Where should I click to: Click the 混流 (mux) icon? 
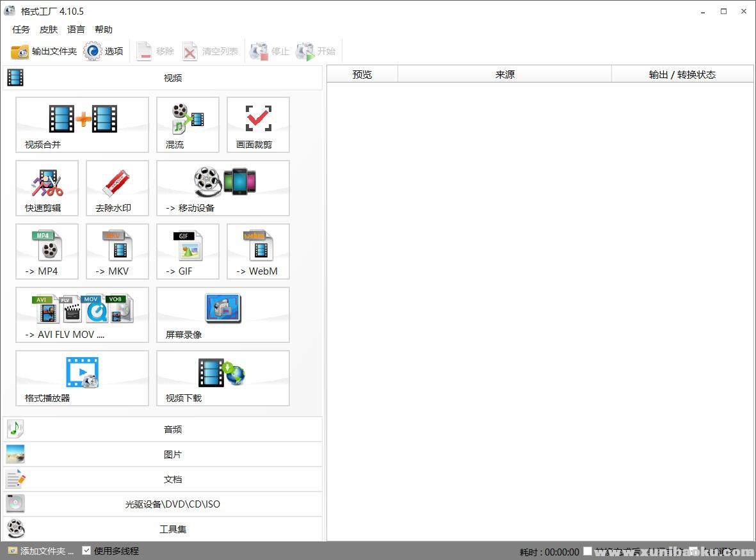point(188,124)
